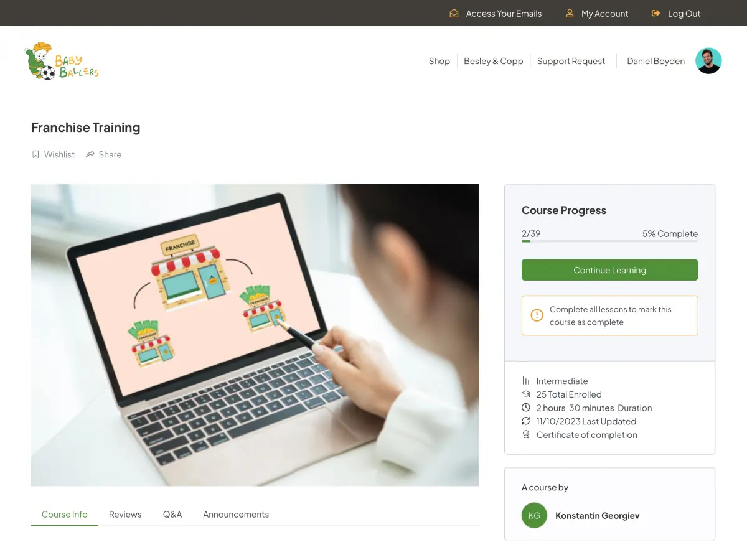747x560 pixels.
Task: Click the envelope icon beside Access Your Emails
Action: tap(454, 13)
